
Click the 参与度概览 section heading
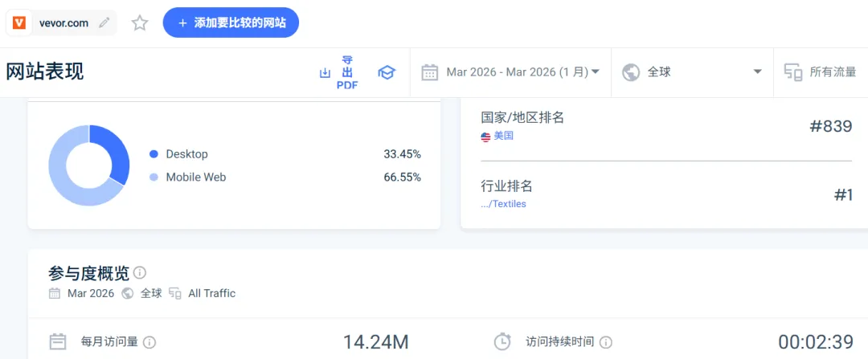pyautogui.click(x=89, y=273)
